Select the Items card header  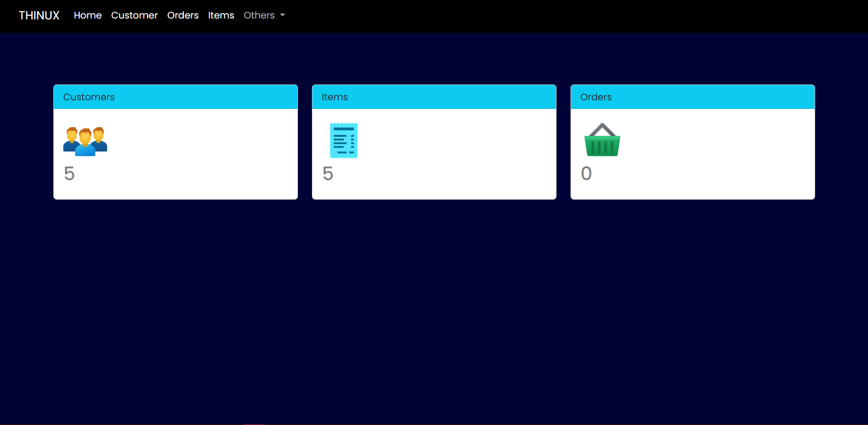point(434,97)
